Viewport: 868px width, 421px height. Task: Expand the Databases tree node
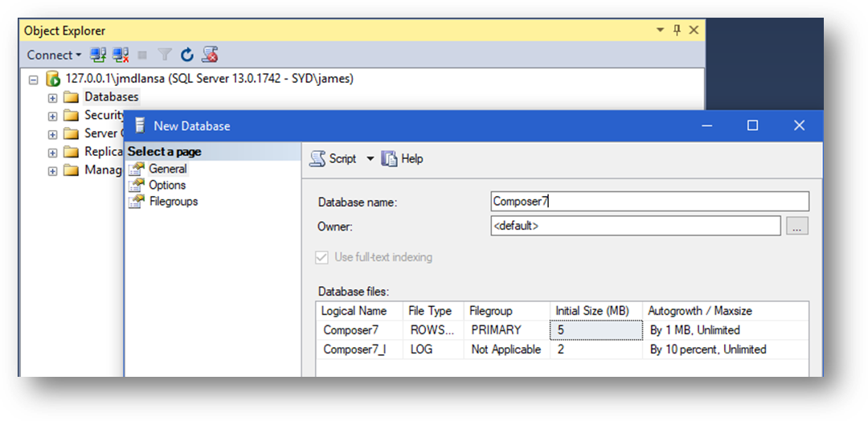pos(53,97)
